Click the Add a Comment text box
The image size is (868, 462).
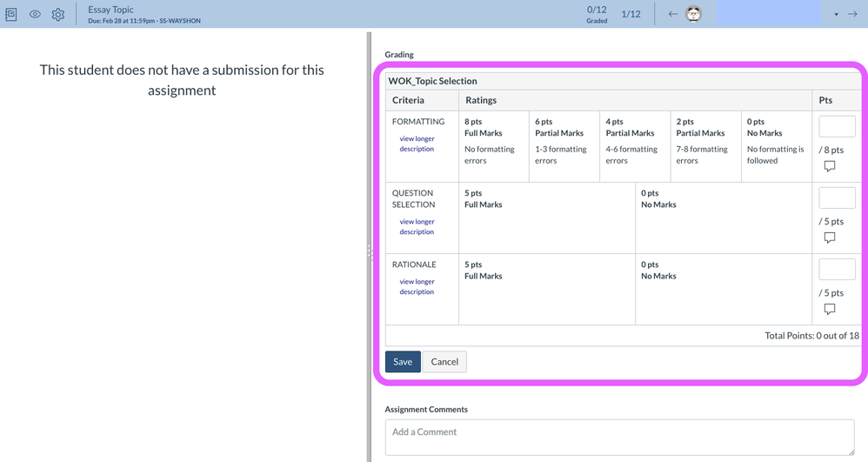tap(620, 438)
